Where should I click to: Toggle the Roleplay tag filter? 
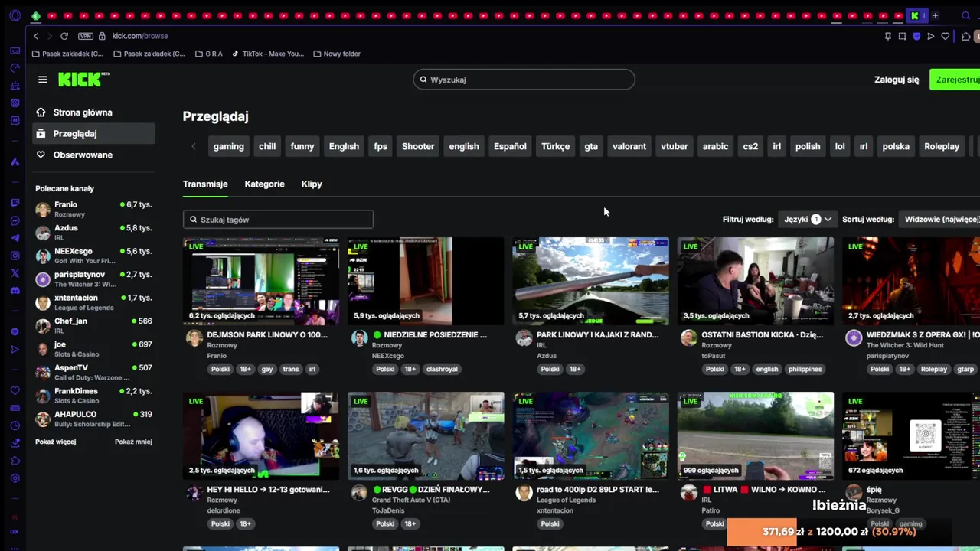(x=942, y=146)
